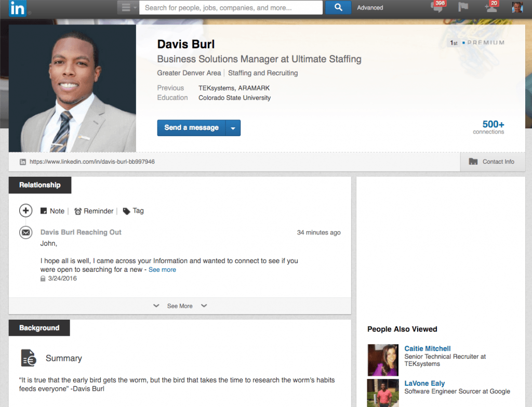532x407 pixels.
Task: Click the alarm clock Reminder icon
Action: (78, 211)
